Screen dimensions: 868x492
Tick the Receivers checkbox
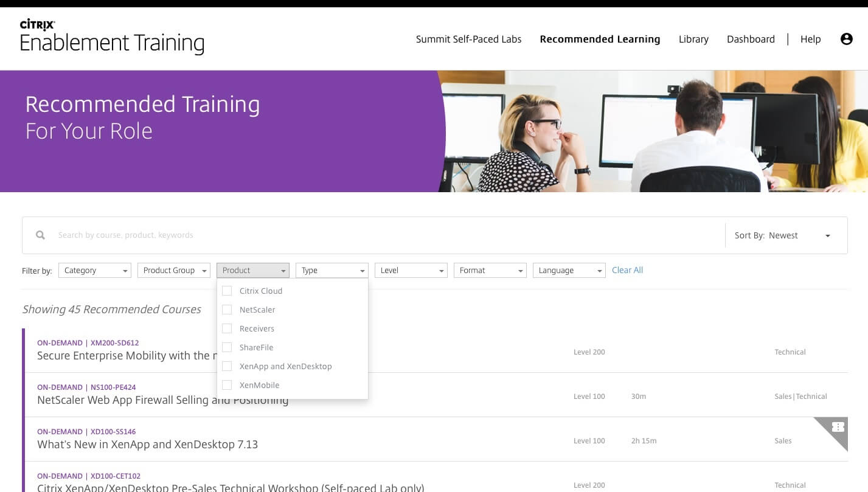(x=227, y=328)
